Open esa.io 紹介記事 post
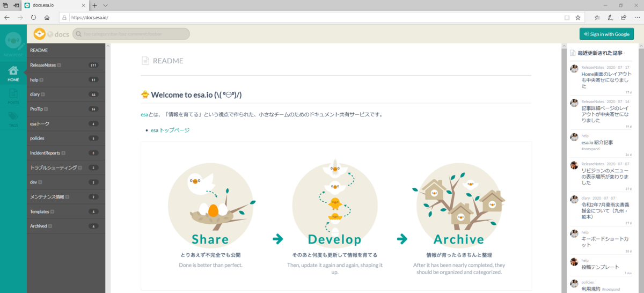This screenshot has height=293, width=644. pyautogui.click(x=597, y=142)
